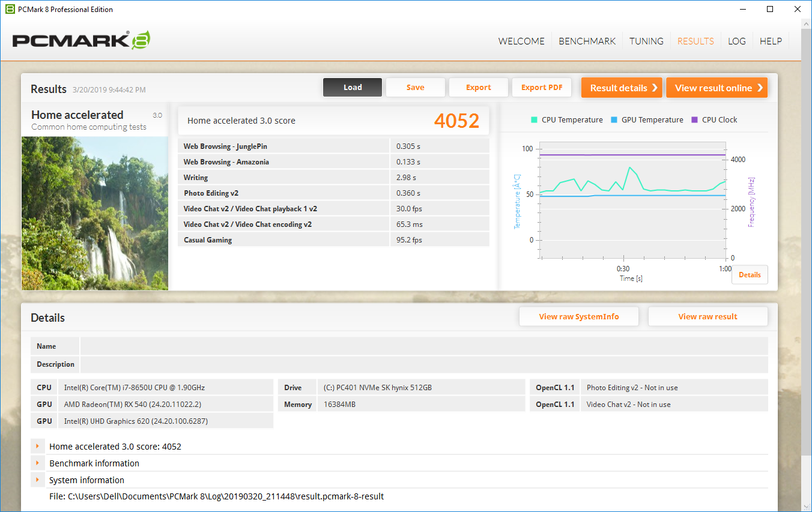Image resolution: width=812 pixels, height=512 pixels.
Task: Click the 95.2 fps value
Action: [x=409, y=240]
